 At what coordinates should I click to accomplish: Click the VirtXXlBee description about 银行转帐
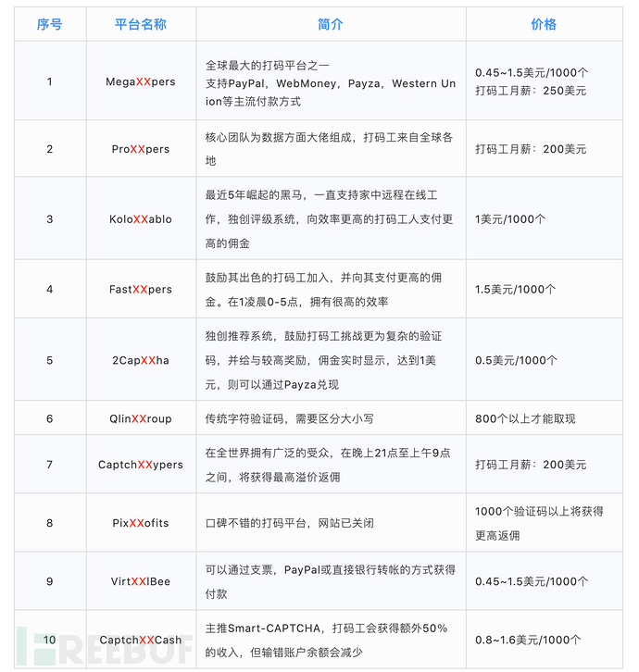[331, 581]
